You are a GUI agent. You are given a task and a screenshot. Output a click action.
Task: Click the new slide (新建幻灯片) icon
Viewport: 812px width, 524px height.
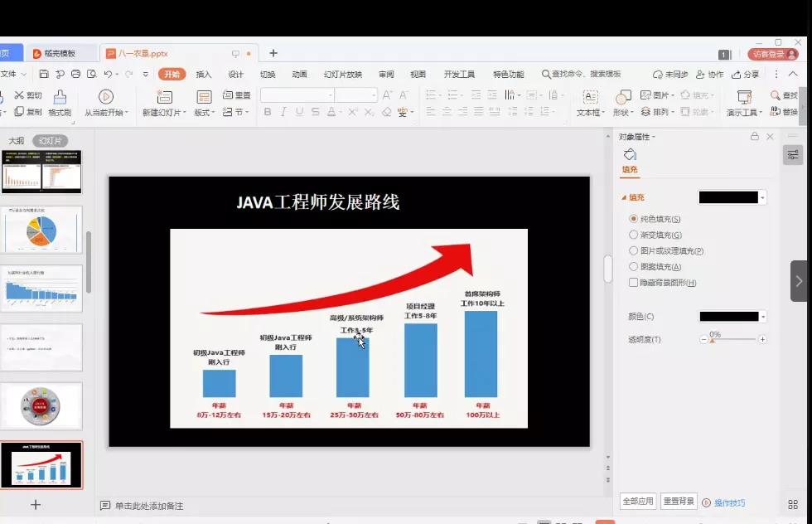162,97
